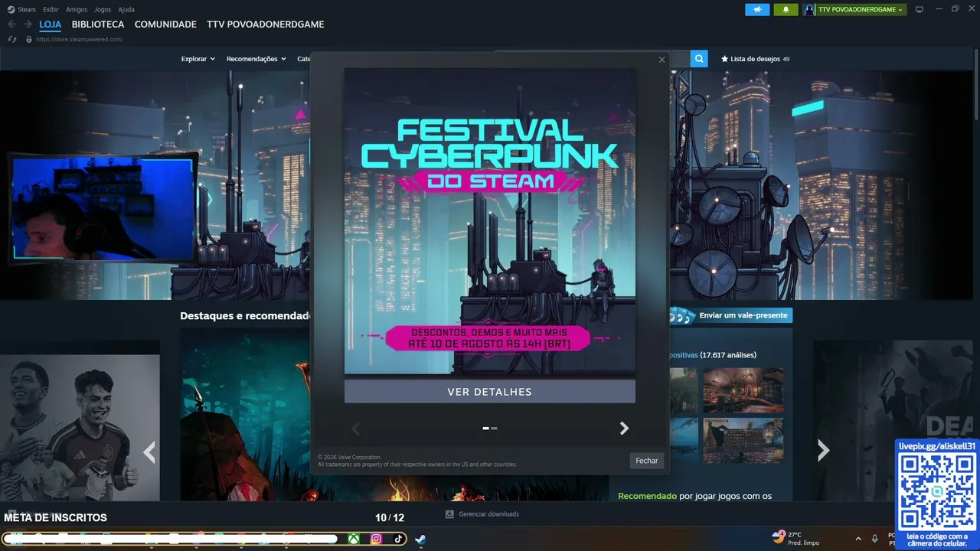980x551 pixels.
Task: Click the Steam icon in the taskbar
Action: (420, 539)
